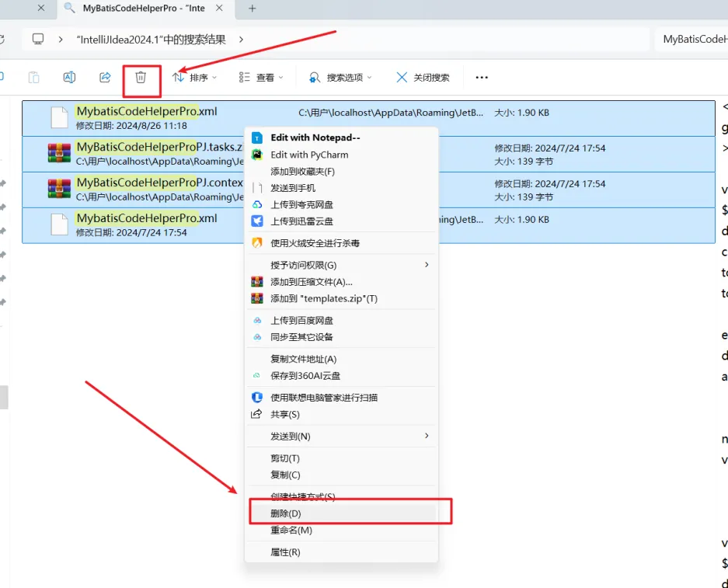728x588 pixels.
Task: Click Add to favorites 添加到收藏夹(F)
Action: coord(341,171)
